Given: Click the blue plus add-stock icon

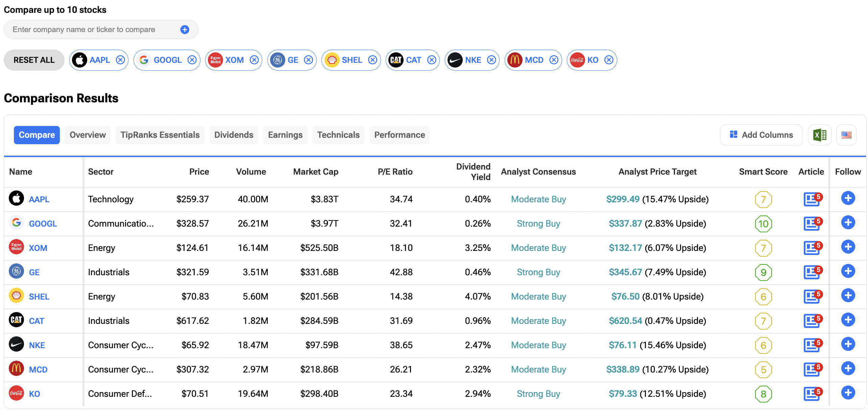Looking at the screenshot, I should (185, 30).
